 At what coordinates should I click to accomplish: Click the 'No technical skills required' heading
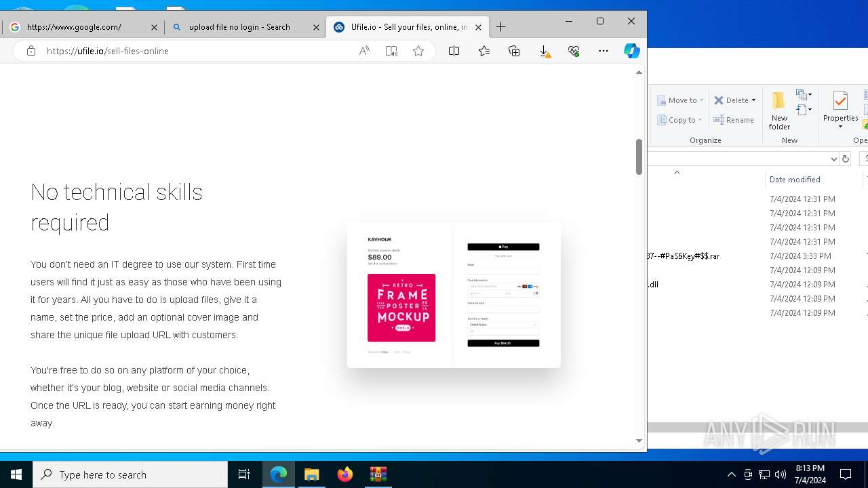(117, 207)
